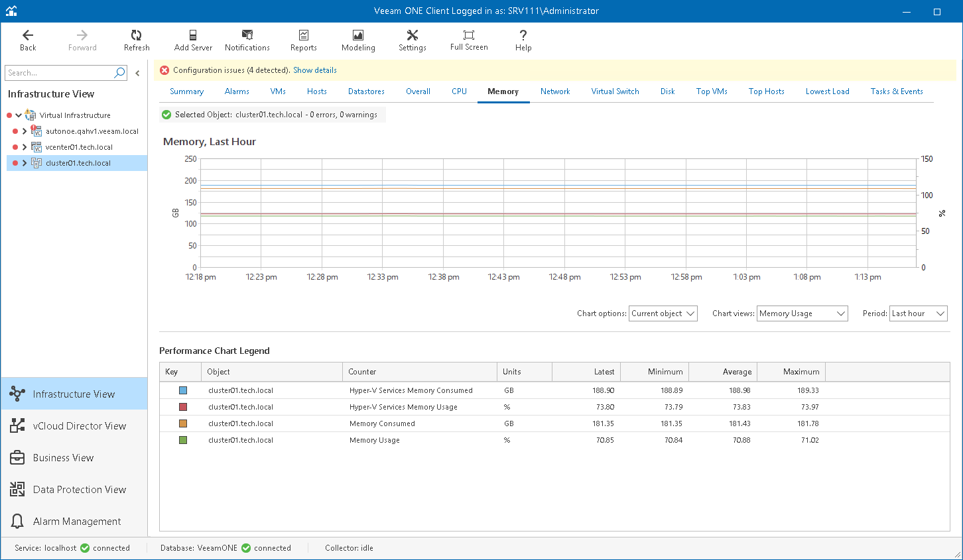Screen dimensions: 963x560
Task: Open the Chart options dropdown
Action: click(x=663, y=313)
